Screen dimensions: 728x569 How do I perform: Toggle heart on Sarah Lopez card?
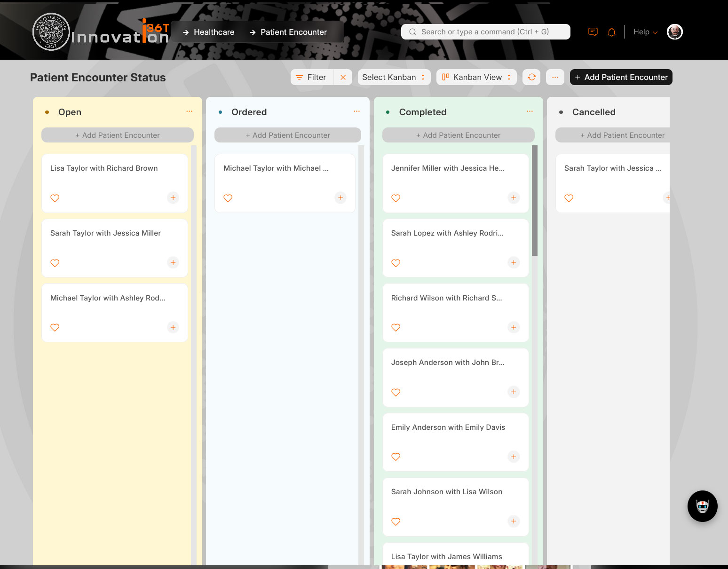click(396, 263)
